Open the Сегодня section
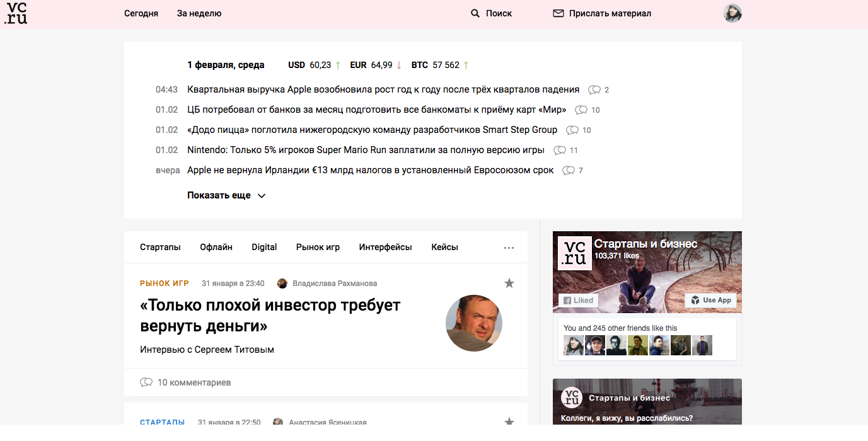 pyautogui.click(x=141, y=13)
